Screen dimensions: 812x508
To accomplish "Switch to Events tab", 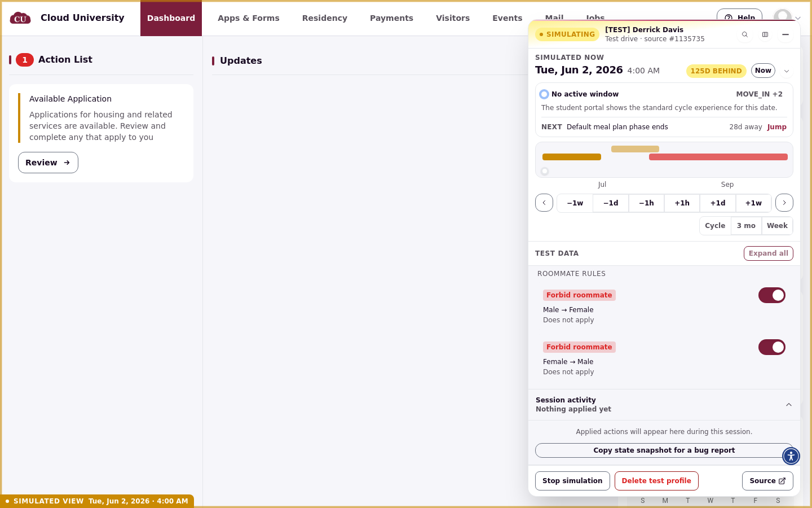I will (507, 18).
